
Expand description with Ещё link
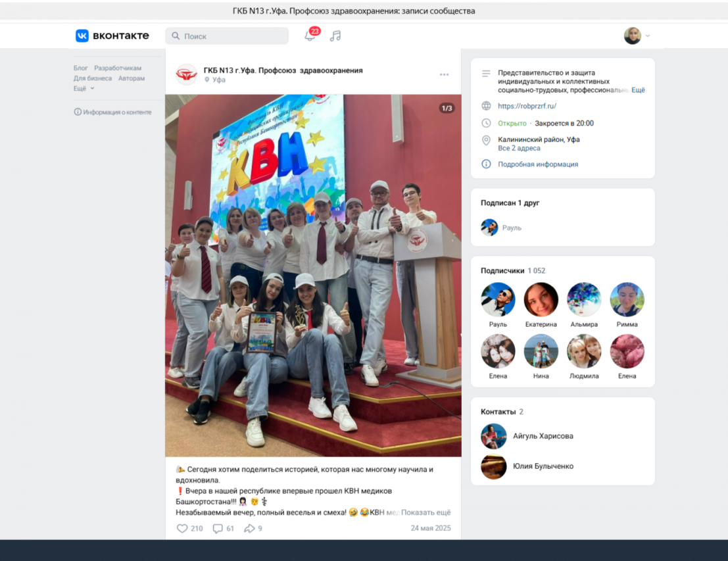638,90
